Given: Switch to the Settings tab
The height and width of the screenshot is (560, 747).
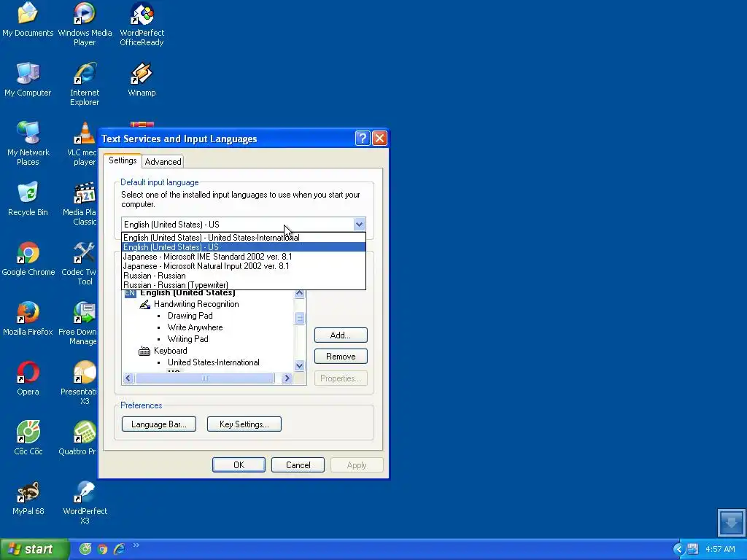Looking at the screenshot, I should 123,160.
